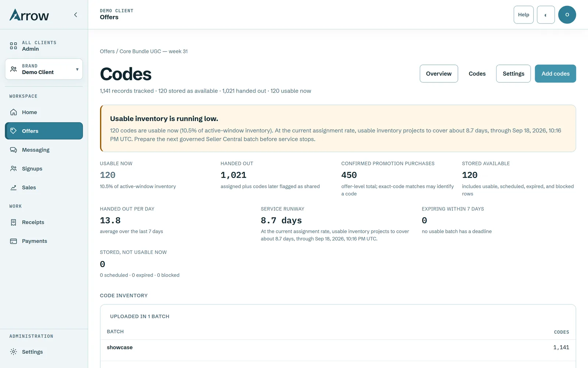The image size is (588, 368).
Task: Open Receipts under Work
Action: pyautogui.click(x=44, y=222)
